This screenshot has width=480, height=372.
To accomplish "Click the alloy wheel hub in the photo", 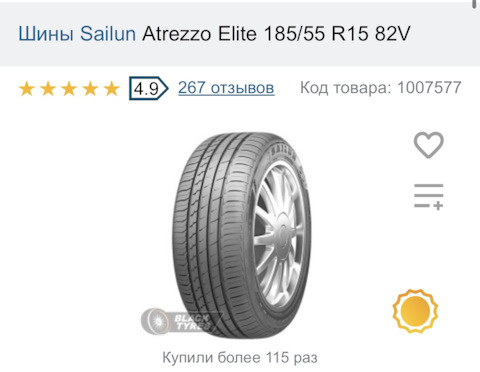I will coord(284,233).
